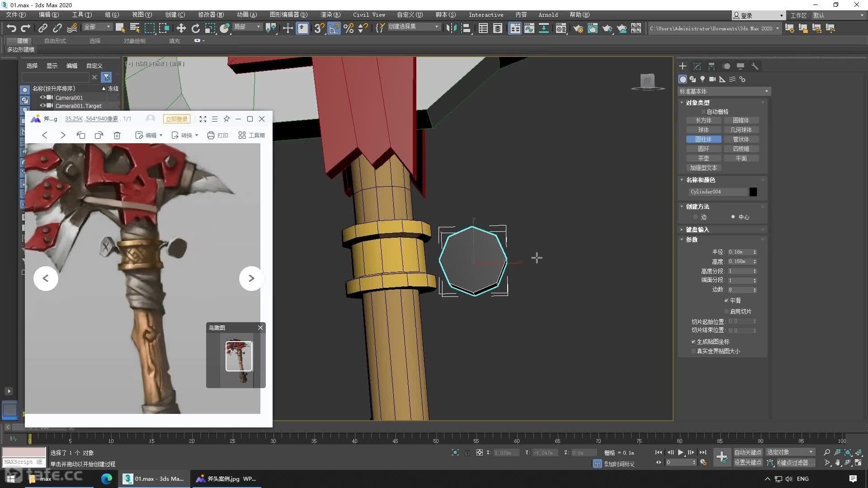Switch to the Hierarchy panel tab

pos(712,66)
